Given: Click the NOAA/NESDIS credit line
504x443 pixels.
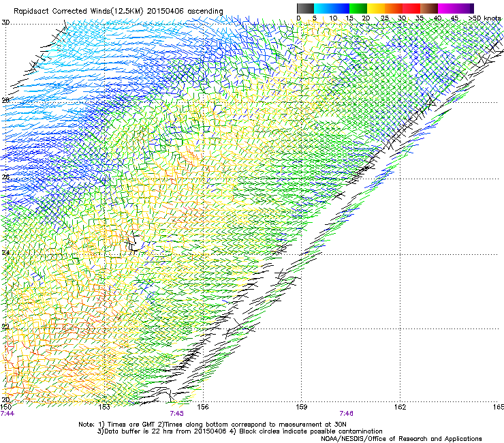Looking at the screenshot, I should tap(401, 439).
